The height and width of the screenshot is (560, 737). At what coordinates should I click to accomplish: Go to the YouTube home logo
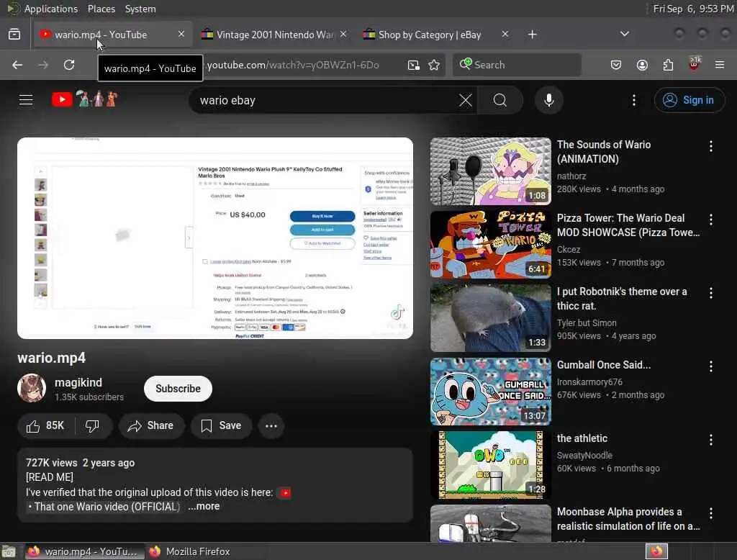85,99
